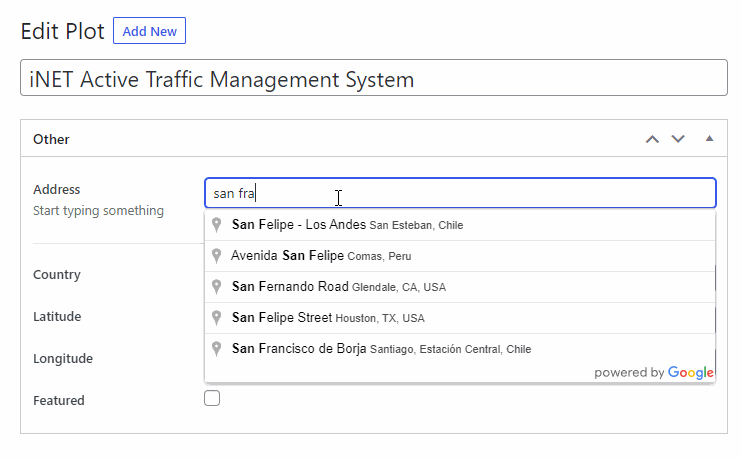
Task: Click the 'Start typing something' hint text
Action: [98, 210]
